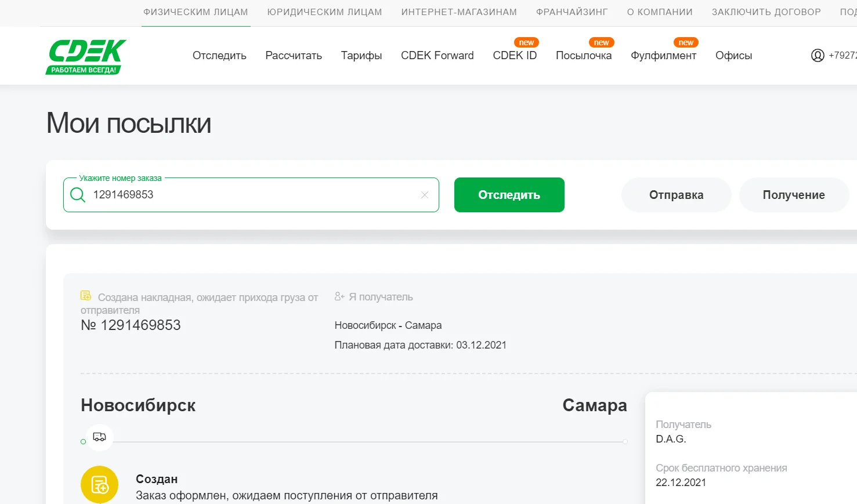Click the 'Создана накладная' status text

(x=200, y=303)
